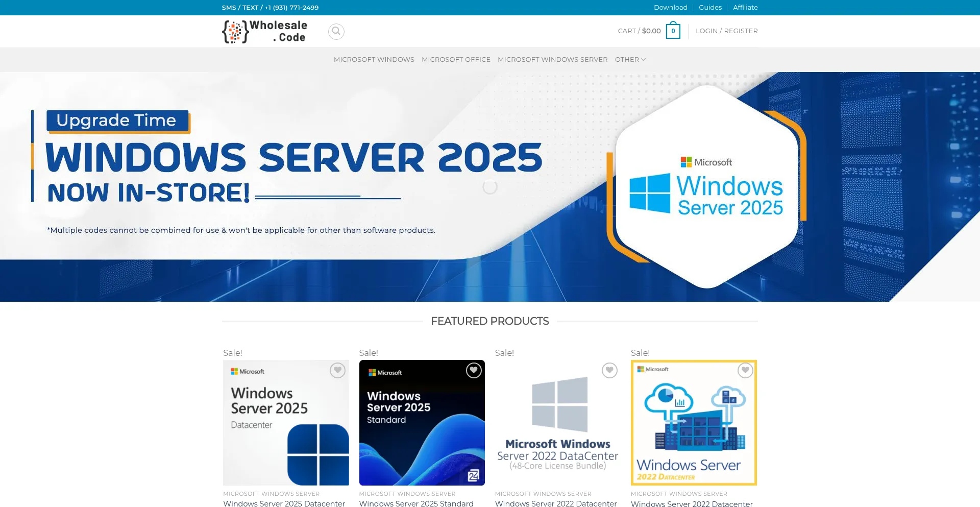
Task: Click the Windows Server 2025 Standard title link
Action: coord(416,503)
